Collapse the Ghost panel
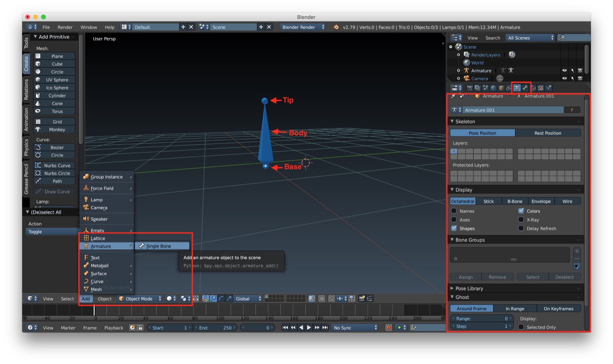The image size is (613, 364). point(452,297)
